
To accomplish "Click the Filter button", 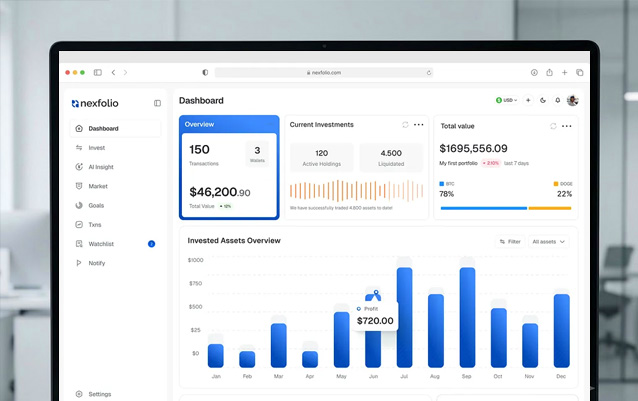I will 510,242.
